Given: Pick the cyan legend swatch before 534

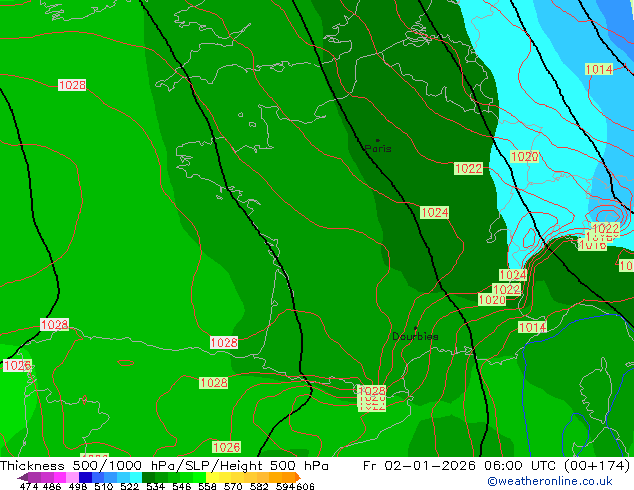Looking at the screenshot, I should coord(136,477).
